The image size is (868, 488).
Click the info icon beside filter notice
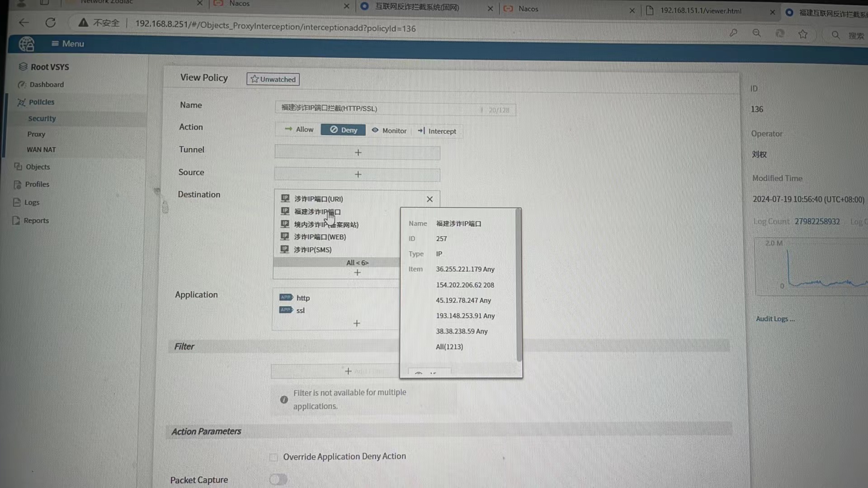coord(284,399)
